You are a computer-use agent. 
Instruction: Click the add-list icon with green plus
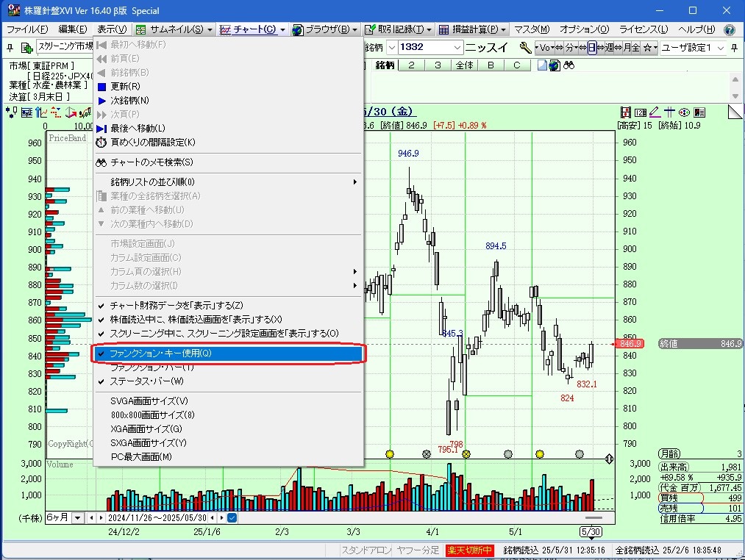pyautogui.click(x=26, y=48)
